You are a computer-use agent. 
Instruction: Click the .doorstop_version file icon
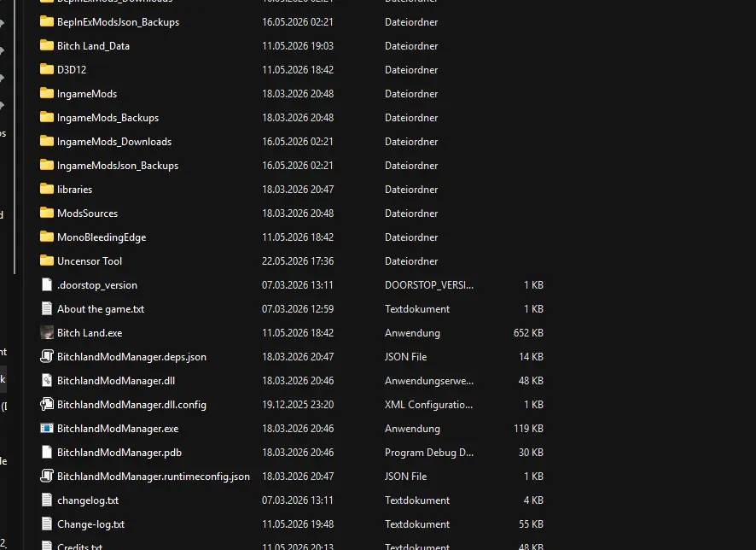(47, 284)
